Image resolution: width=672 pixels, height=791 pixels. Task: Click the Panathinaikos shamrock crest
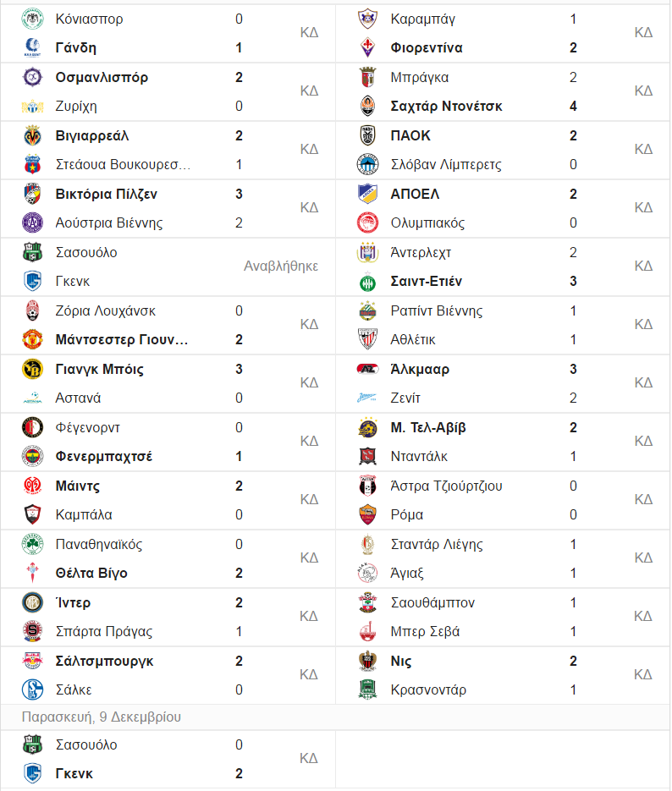[x=33, y=544]
